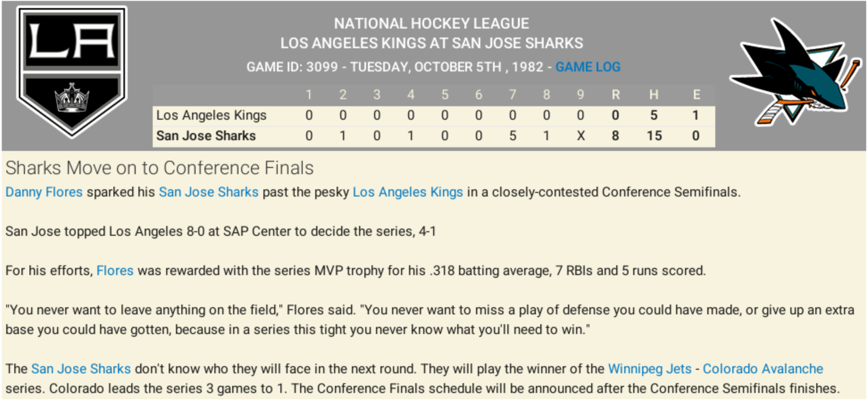This screenshot has height=401, width=868.
Task: Click the 'Sharks Move on to Conference Finals' headline
Action: 159,168
